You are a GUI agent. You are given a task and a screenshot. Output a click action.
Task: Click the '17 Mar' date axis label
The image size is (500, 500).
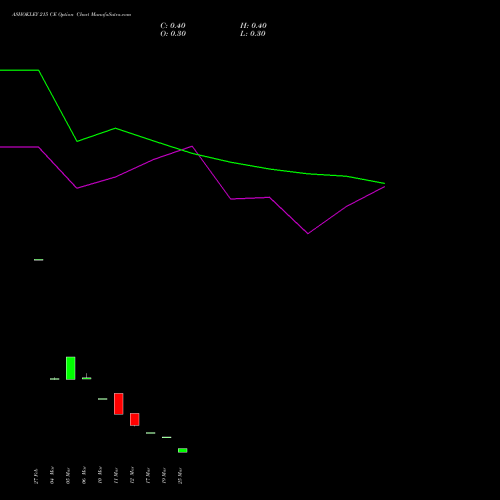point(148,475)
